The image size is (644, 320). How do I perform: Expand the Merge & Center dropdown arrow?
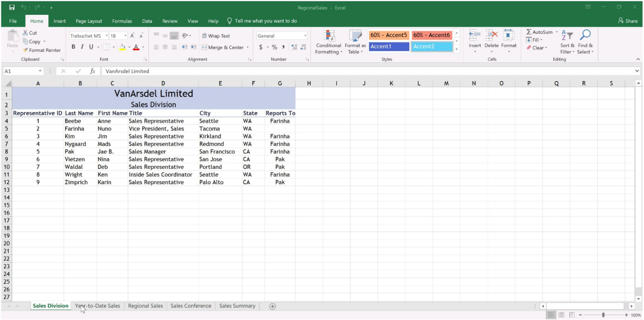coord(248,47)
